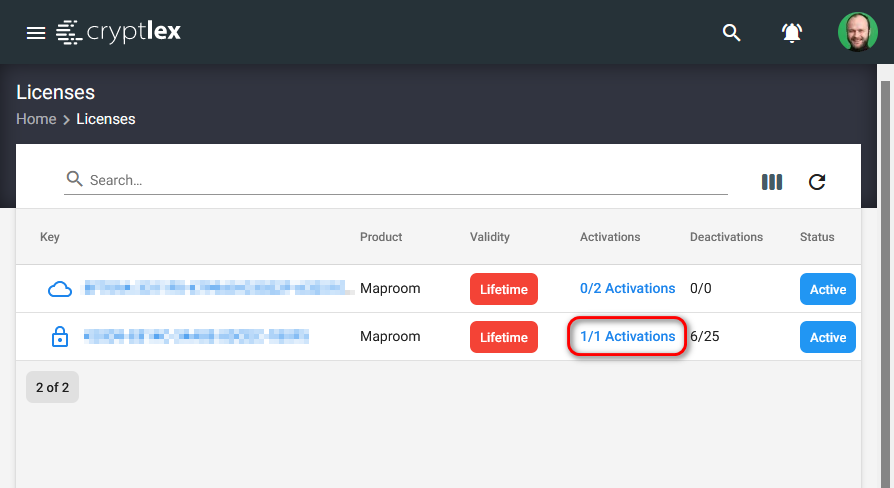Click Lifetime badge in the first row
This screenshot has width=894, height=488.
[503, 289]
